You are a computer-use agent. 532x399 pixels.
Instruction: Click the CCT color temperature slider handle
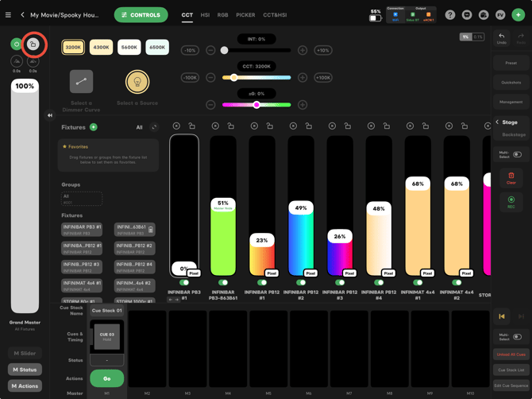coord(233,77)
